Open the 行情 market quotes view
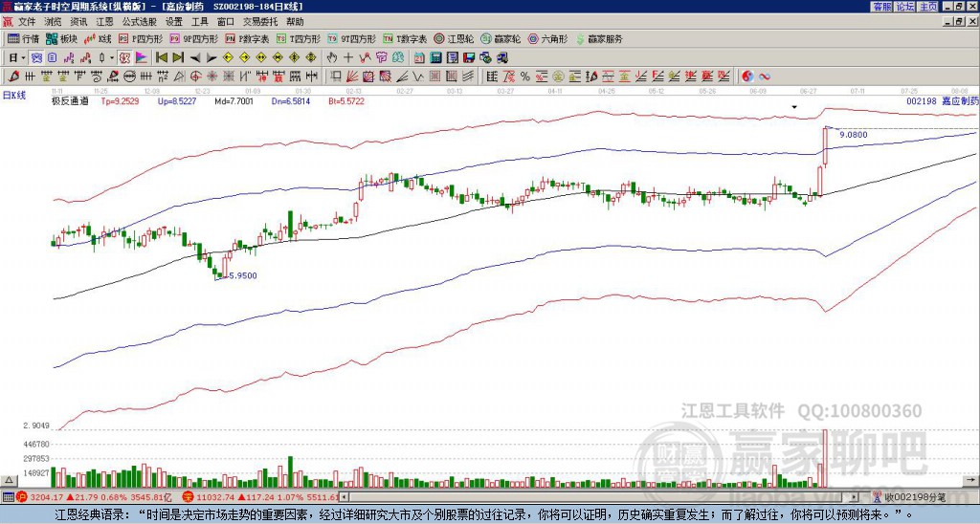980x524 pixels. click(x=23, y=38)
